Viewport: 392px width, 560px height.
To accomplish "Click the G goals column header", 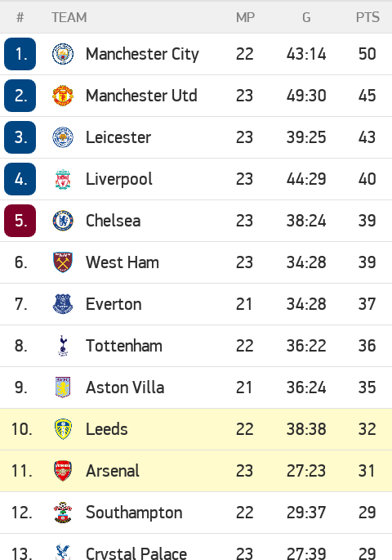I will click(306, 17).
